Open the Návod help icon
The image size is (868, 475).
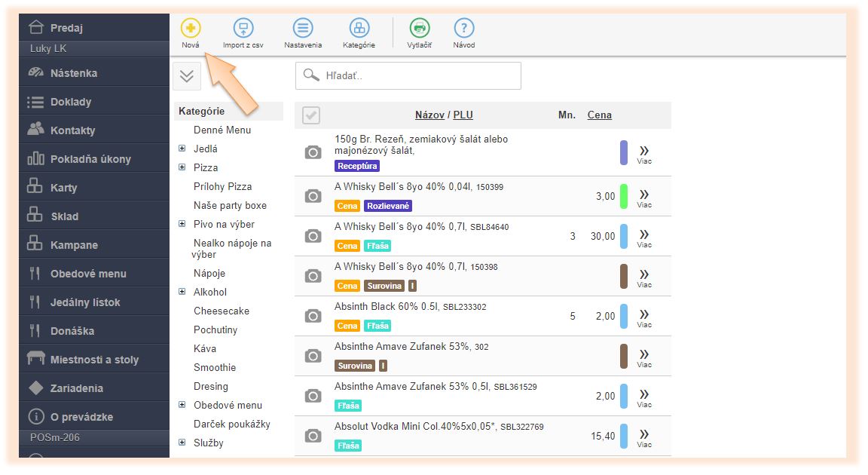pyautogui.click(x=463, y=29)
